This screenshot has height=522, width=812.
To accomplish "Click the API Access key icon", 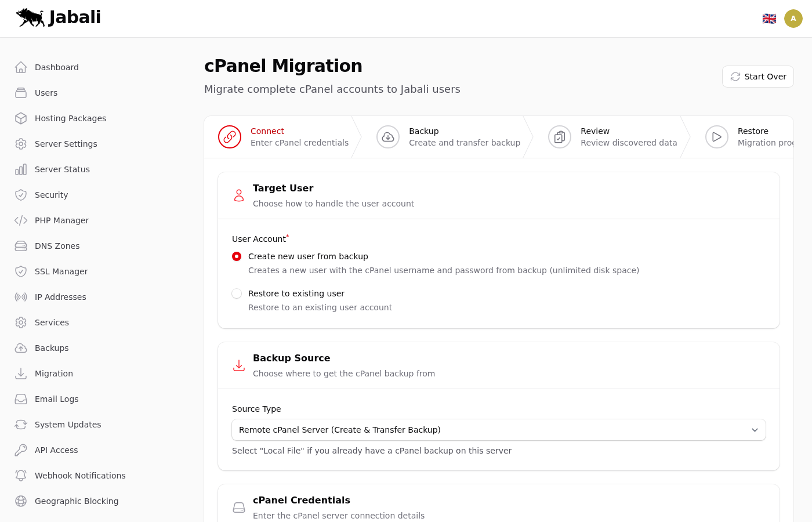I will coord(21,450).
